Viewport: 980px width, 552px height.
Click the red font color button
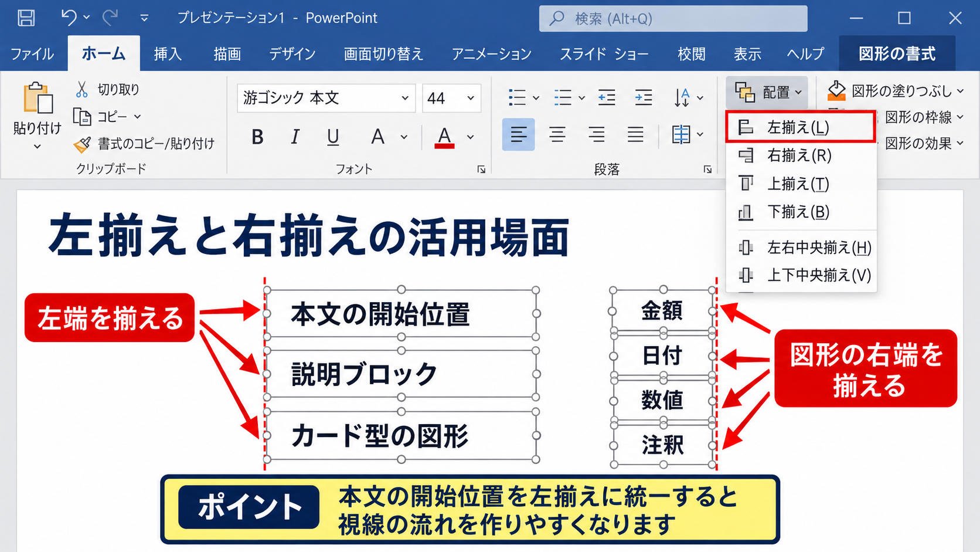pyautogui.click(x=445, y=137)
